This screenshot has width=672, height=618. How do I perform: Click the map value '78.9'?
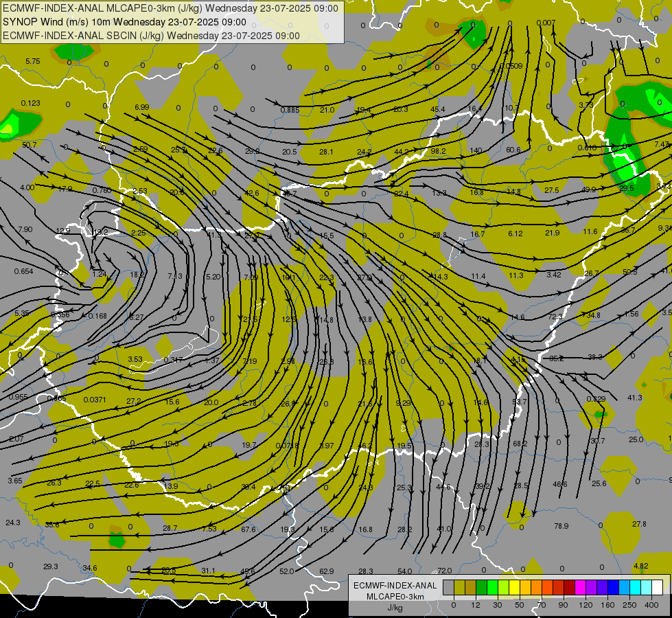561,526
